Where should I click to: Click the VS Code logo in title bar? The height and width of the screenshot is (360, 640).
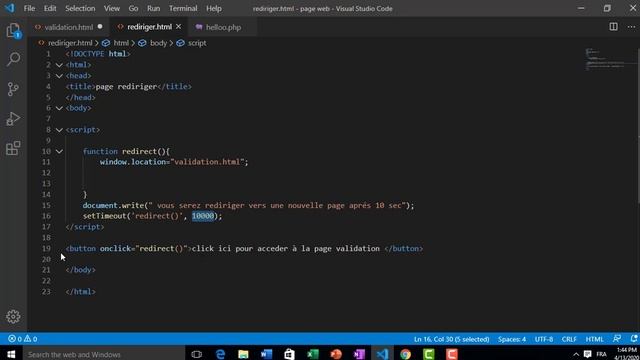tap(9, 8)
